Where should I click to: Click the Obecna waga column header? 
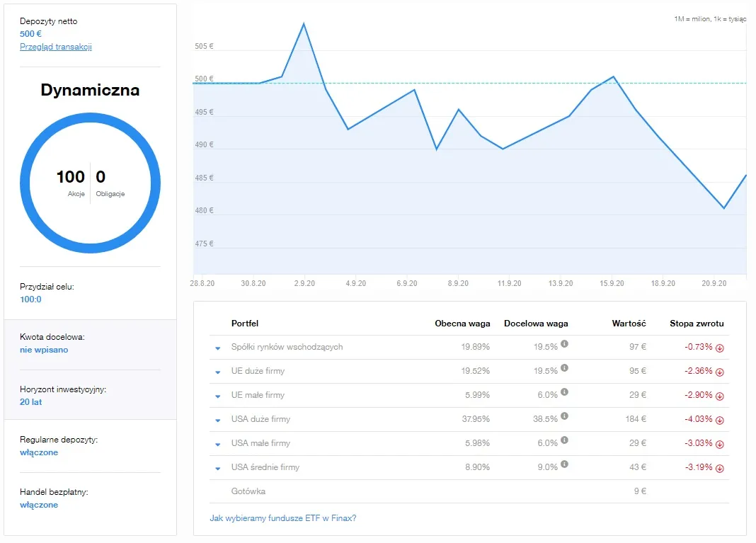point(462,324)
